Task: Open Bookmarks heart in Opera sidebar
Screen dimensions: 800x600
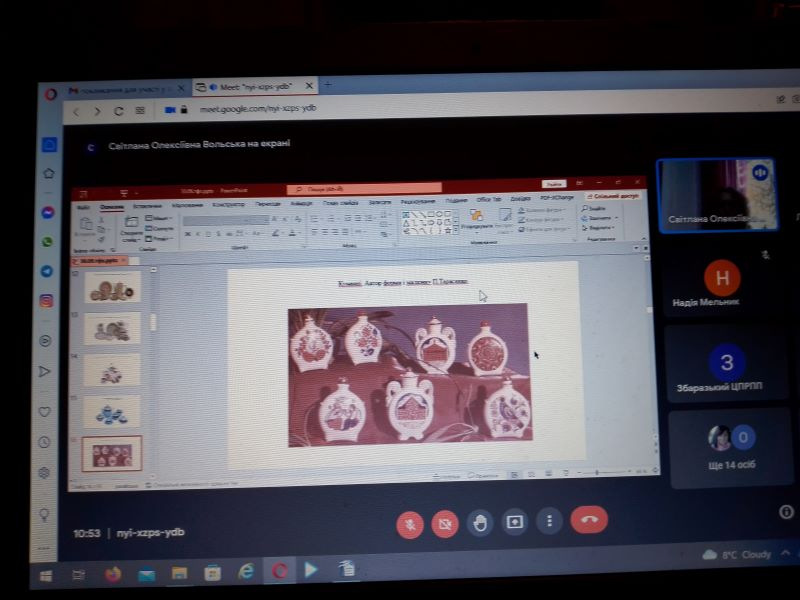Action: tap(45, 411)
